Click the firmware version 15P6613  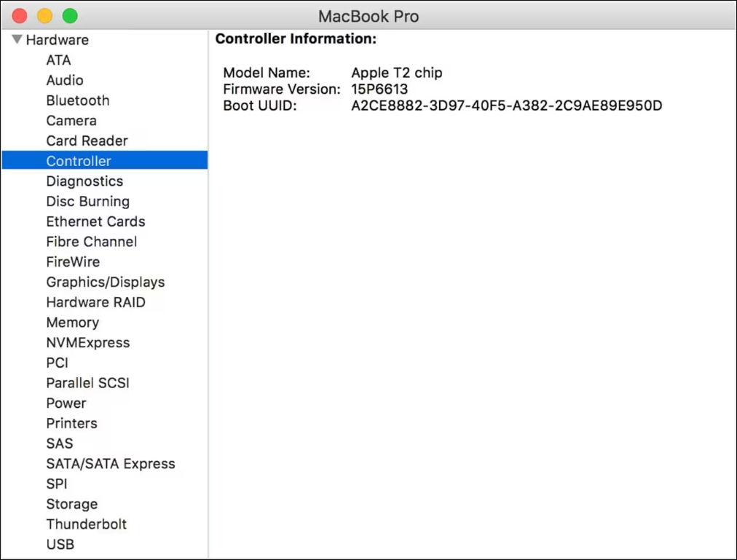tap(379, 90)
